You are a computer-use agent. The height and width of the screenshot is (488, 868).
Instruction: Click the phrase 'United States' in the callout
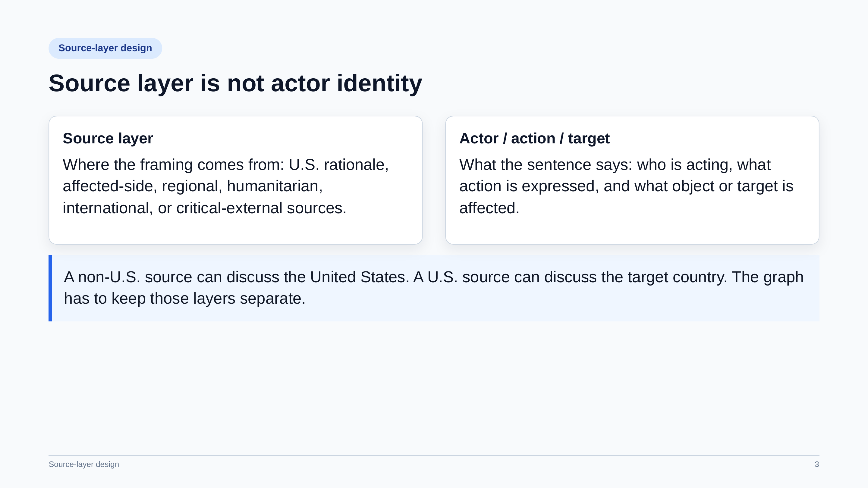tap(359, 277)
